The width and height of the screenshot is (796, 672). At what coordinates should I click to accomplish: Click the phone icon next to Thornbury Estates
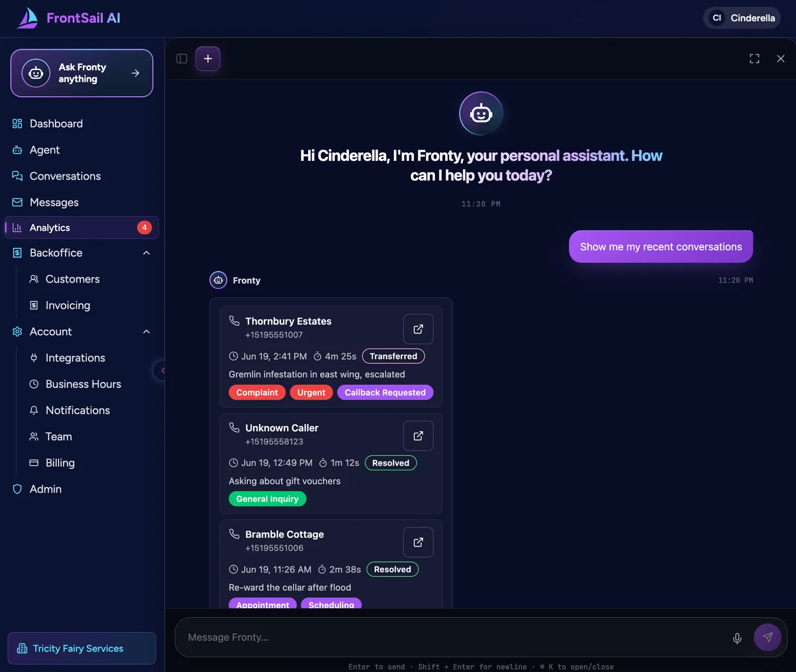(234, 321)
